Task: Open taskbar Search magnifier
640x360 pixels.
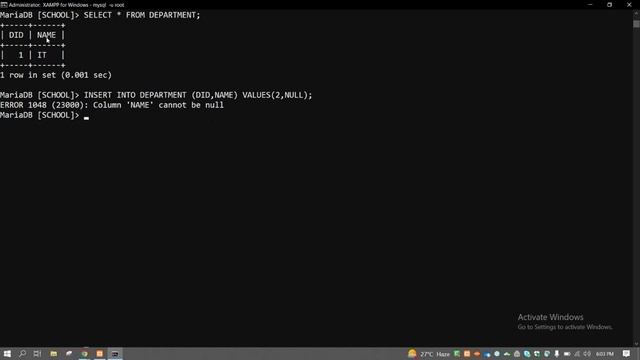Action: [x=22, y=353]
